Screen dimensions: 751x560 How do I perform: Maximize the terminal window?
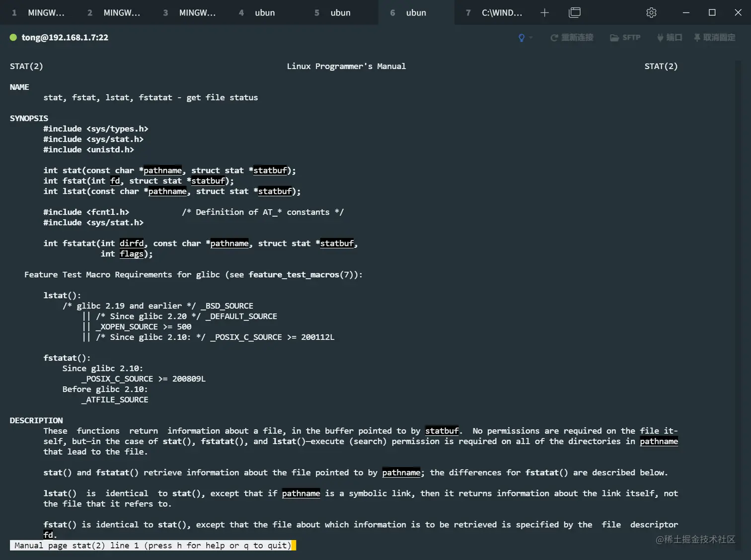[712, 12]
